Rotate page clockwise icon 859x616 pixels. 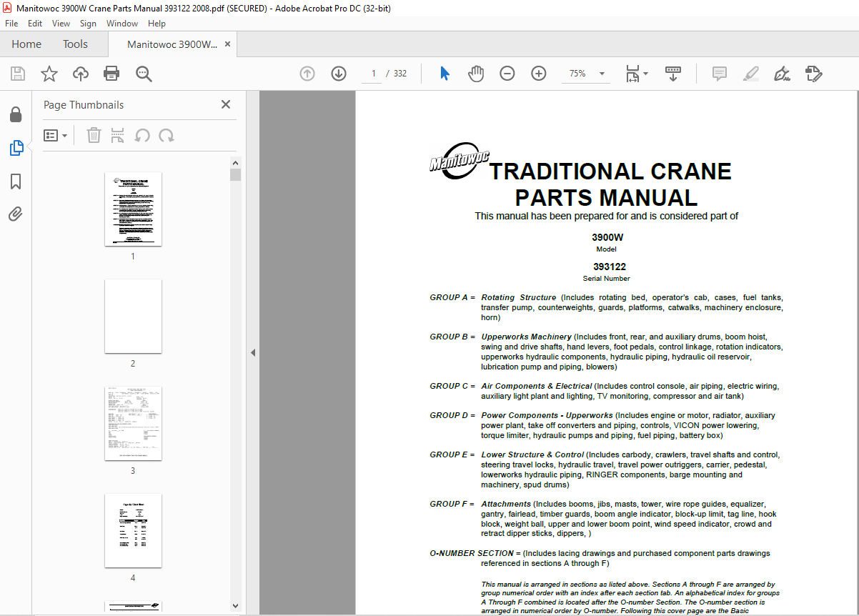point(167,135)
